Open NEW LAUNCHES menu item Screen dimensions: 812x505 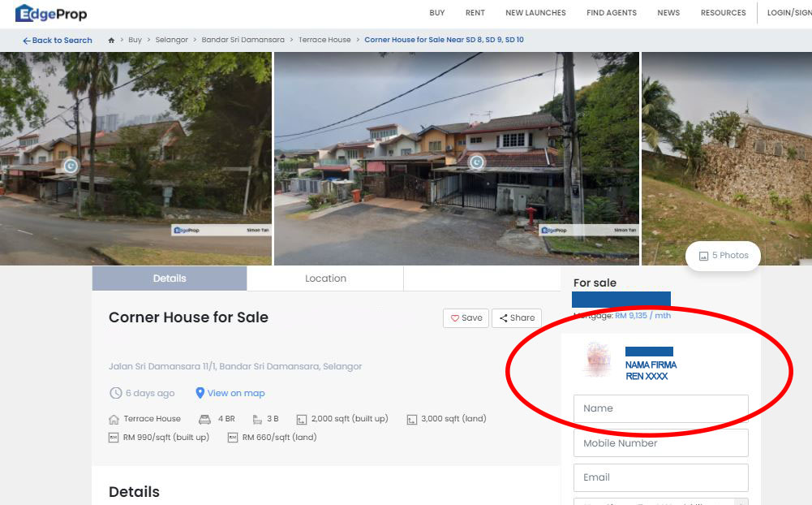click(535, 12)
